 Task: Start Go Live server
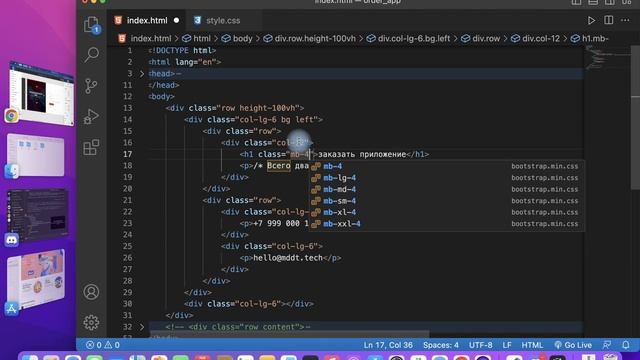pos(573,345)
